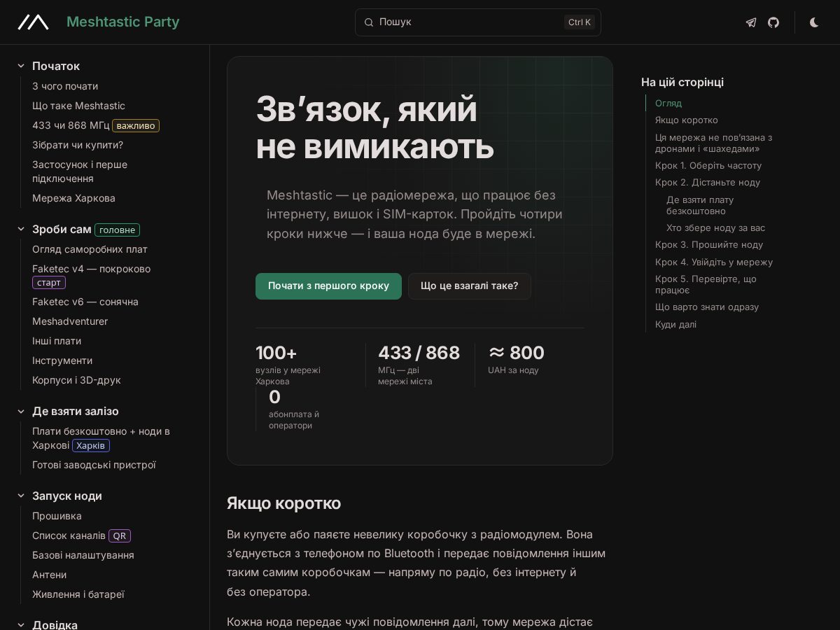Open Зібрати чи купити? page
The height and width of the screenshot is (630, 840).
pos(78,145)
